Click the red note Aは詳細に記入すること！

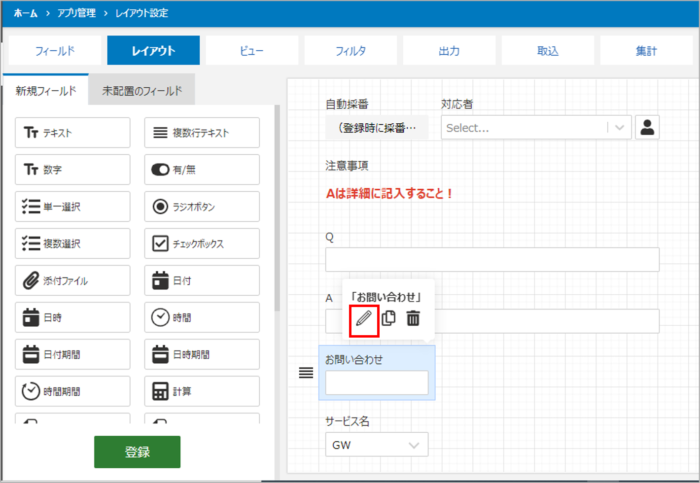point(389,193)
